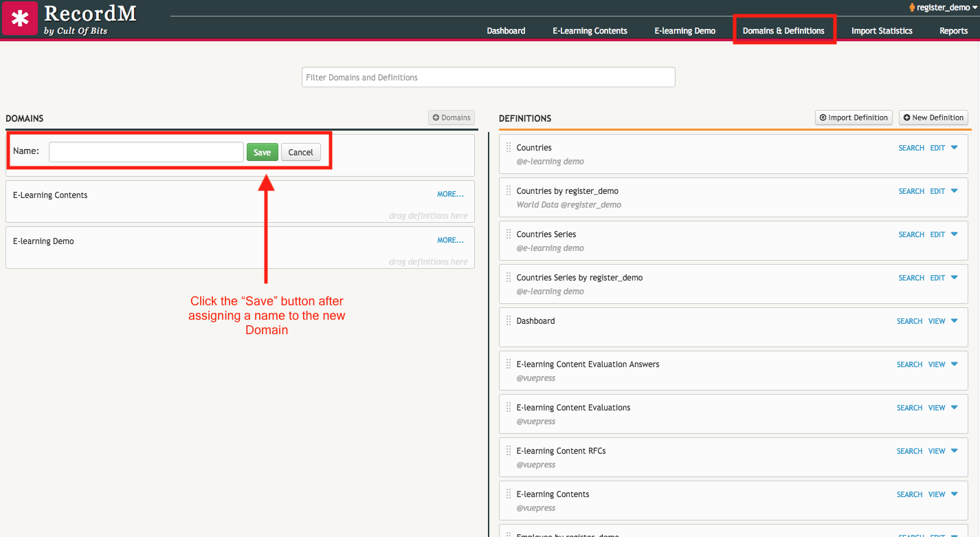Viewport: 980px width, 537px height.
Task: Cancel the new domain creation
Action: (x=301, y=152)
